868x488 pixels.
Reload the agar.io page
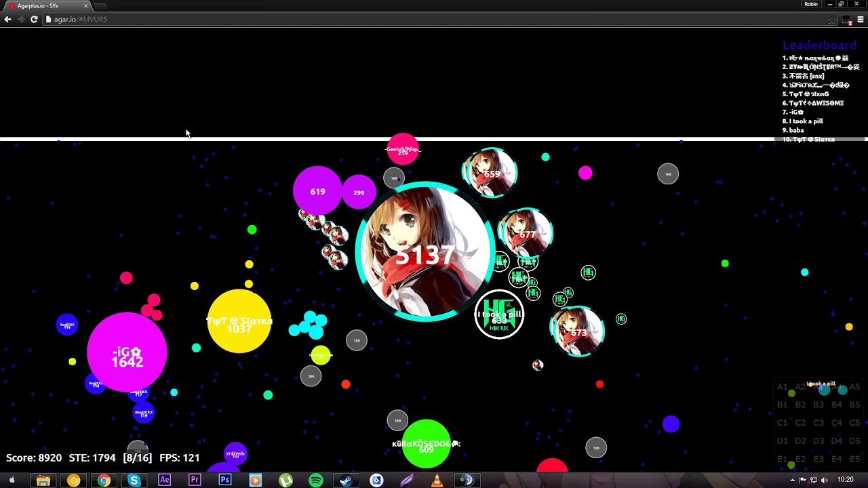[34, 19]
